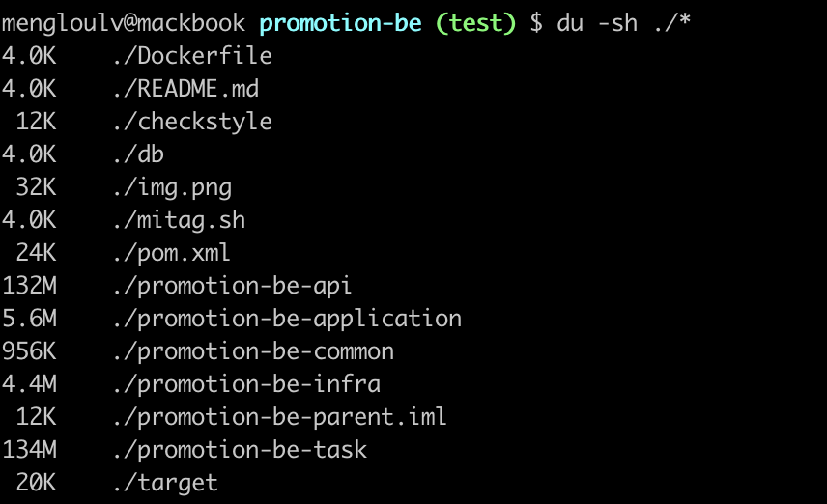Click the ./mitag.sh script name
This screenshot has width=827, height=504.
179,220
